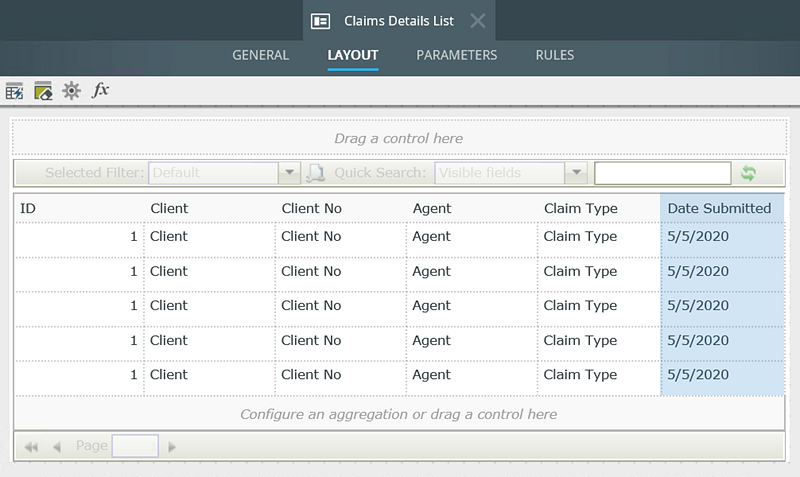
Task: Go to first page with double-arrow
Action: coord(31,447)
